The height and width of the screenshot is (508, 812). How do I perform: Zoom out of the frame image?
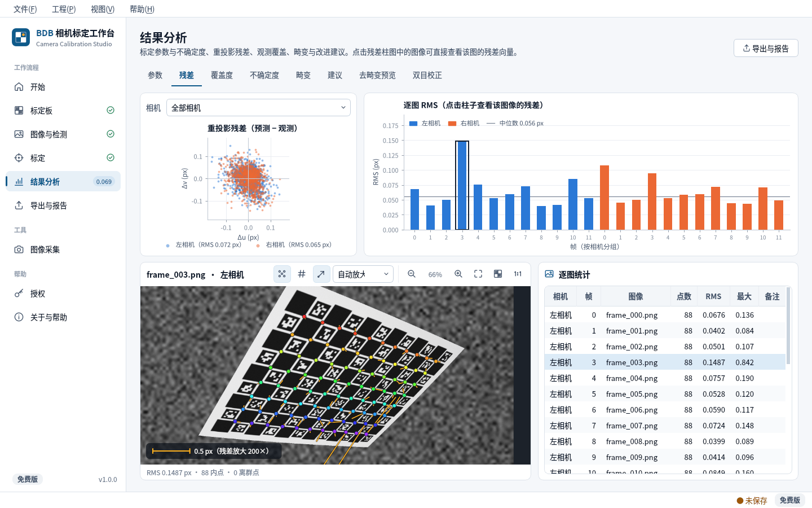[412, 274]
